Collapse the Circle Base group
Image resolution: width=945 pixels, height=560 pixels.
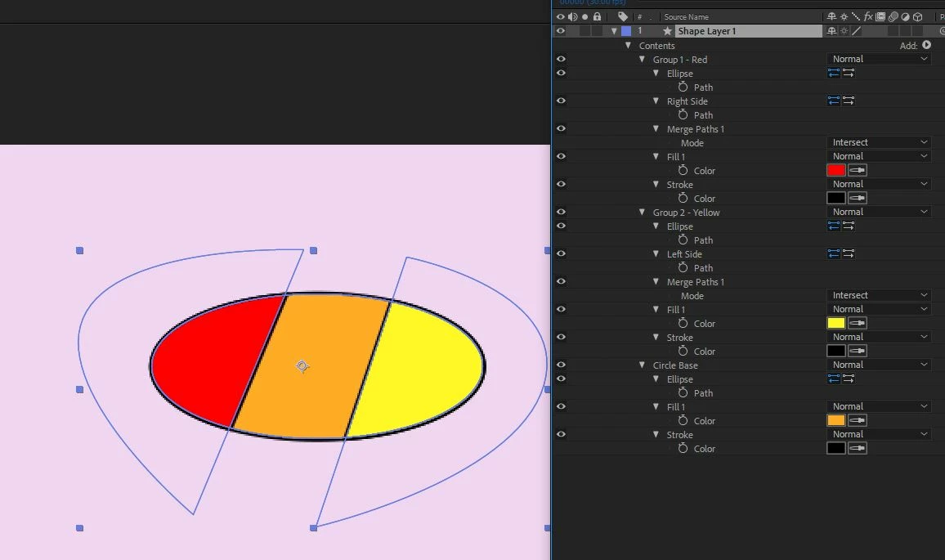642,365
